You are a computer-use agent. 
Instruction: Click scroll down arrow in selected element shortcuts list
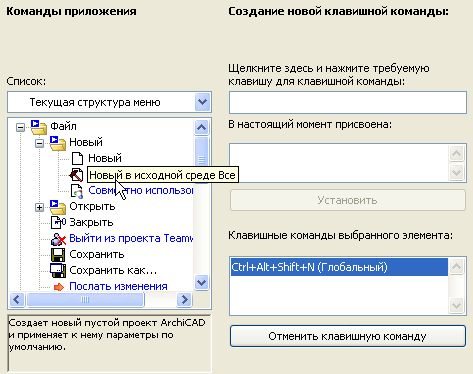tap(456, 305)
